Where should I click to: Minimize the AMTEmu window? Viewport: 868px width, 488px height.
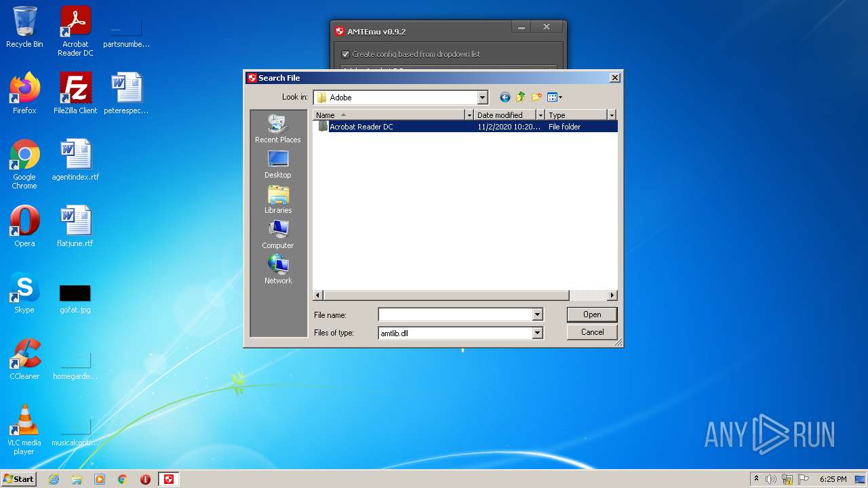(x=521, y=28)
